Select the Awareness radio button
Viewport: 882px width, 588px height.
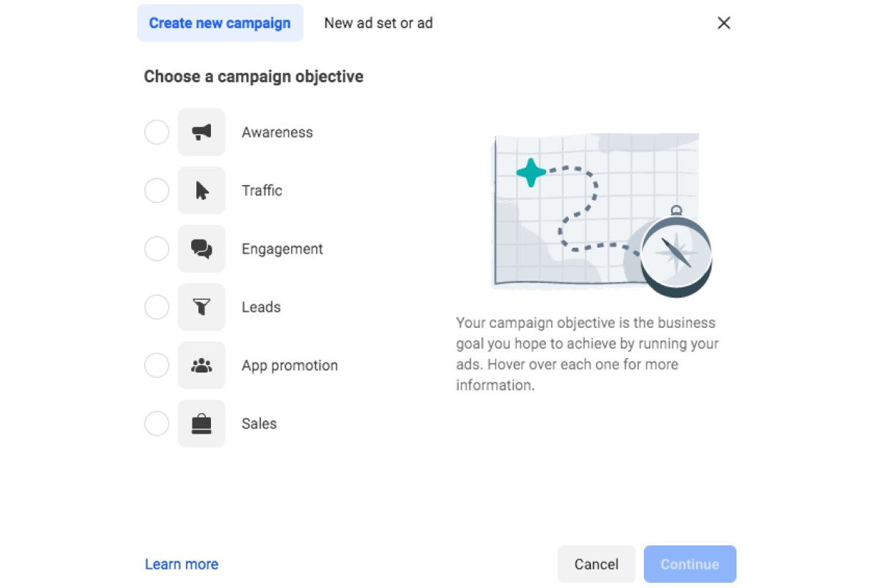tap(157, 132)
